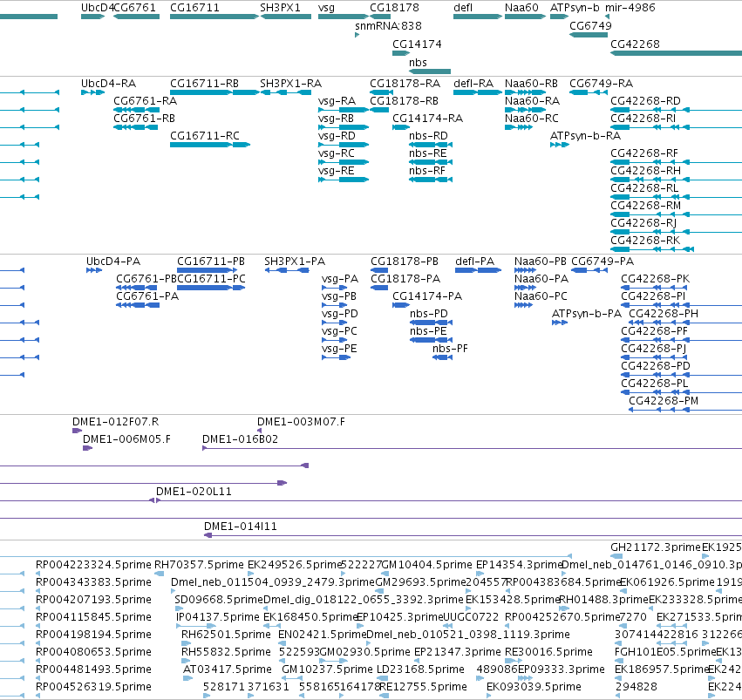742x700 pixels.
Task: Click the DME1-006M05.F clone label
Action: pyautogui.click(x=126, y=439)
